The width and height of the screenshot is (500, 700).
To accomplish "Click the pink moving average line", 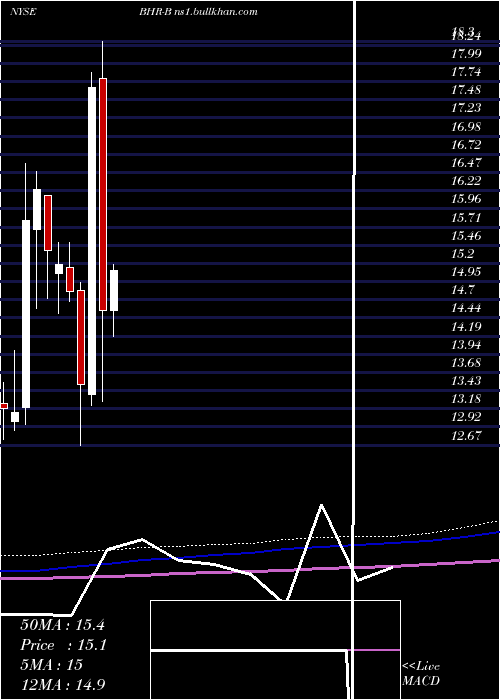I will click(250, 570).
